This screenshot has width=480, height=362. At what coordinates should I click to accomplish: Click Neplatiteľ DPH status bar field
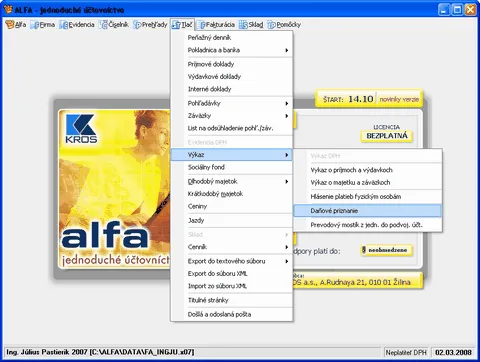pyautogui.click(x=406, y=352)
